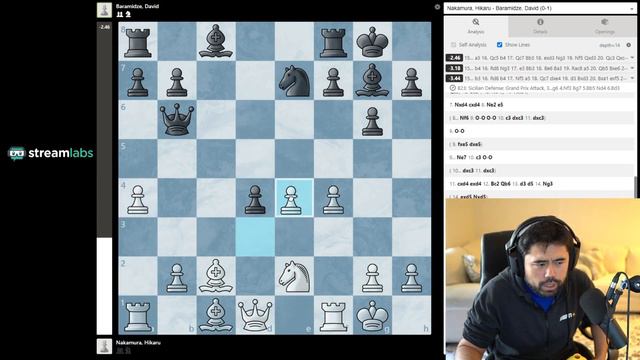Open engine settings gear beside depth
The width and height of the screenshot is (640, 360).
click(629, 45)
